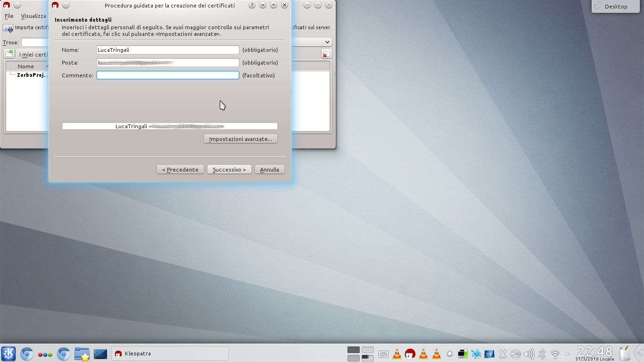Image resolution: width=644 pixels, height=362 pixels.
Task: Click the new tab icon in Kleopatra
Action: (9, 54)
